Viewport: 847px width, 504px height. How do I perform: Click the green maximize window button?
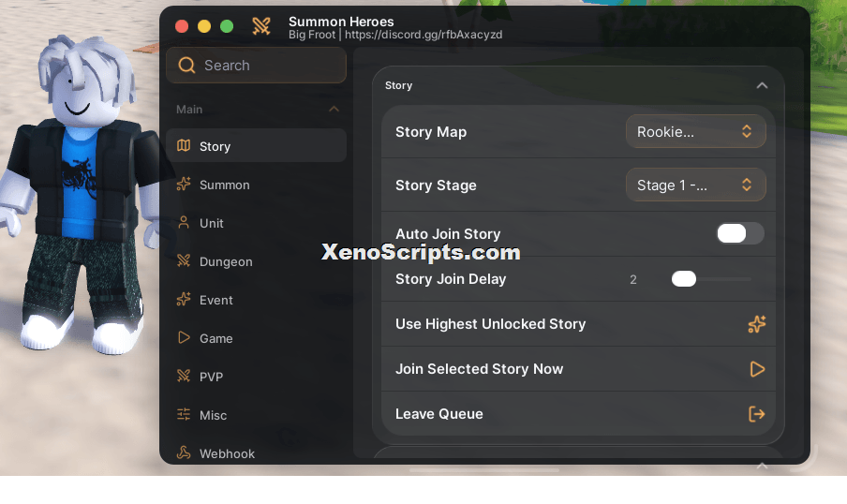(x=227, y=26)
